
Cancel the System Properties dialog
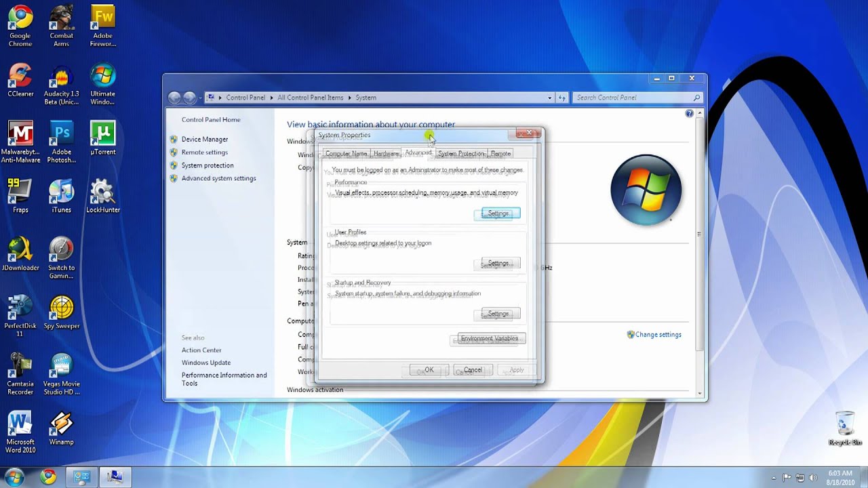(x=473, y=370)
